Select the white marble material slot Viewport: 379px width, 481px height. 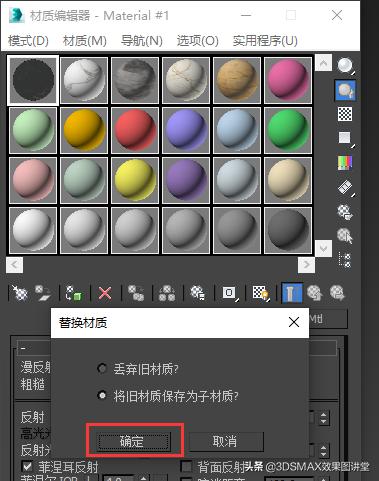tap(84, 80)
